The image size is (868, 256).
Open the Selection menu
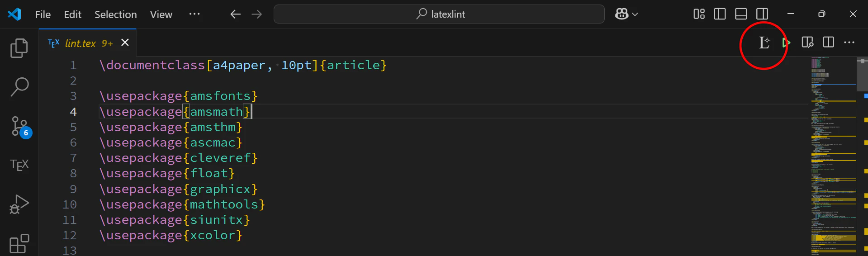coord(116,14)
